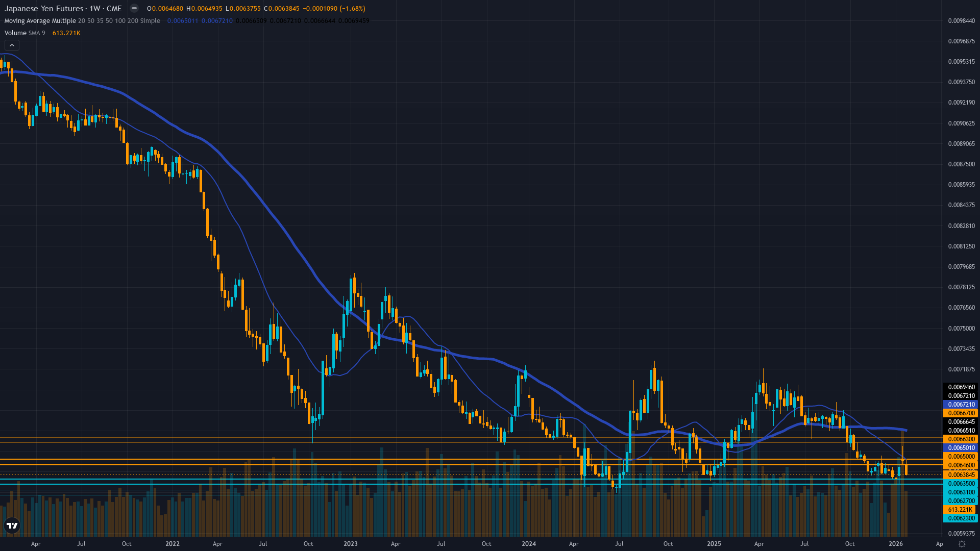
Task: Click the SMA 9 text in the Volume legend
Action: tap(37, 33)
